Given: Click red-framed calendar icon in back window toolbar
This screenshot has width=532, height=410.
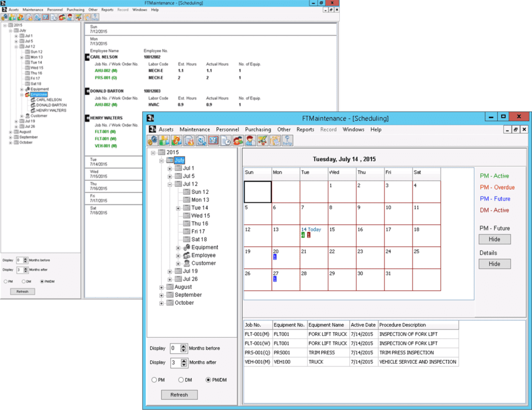Looking at the screenshot, I should (46, 17).
